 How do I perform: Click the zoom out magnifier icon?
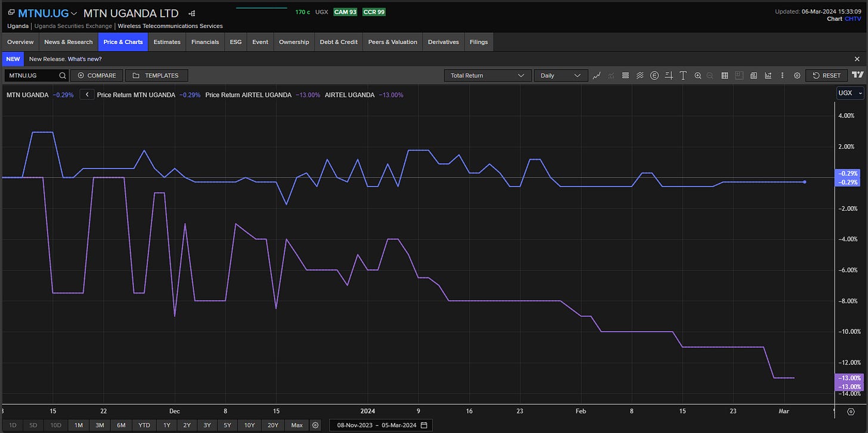[709, 76]
